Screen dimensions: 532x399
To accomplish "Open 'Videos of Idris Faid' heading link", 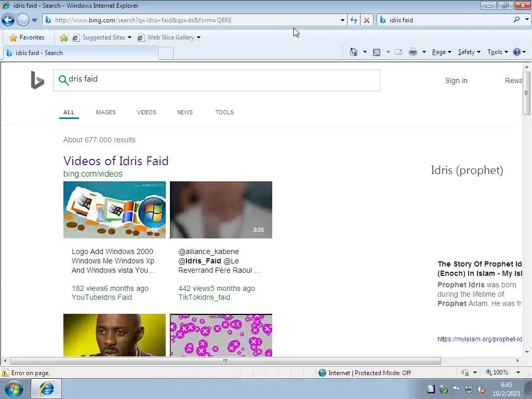I will [116, 161].
